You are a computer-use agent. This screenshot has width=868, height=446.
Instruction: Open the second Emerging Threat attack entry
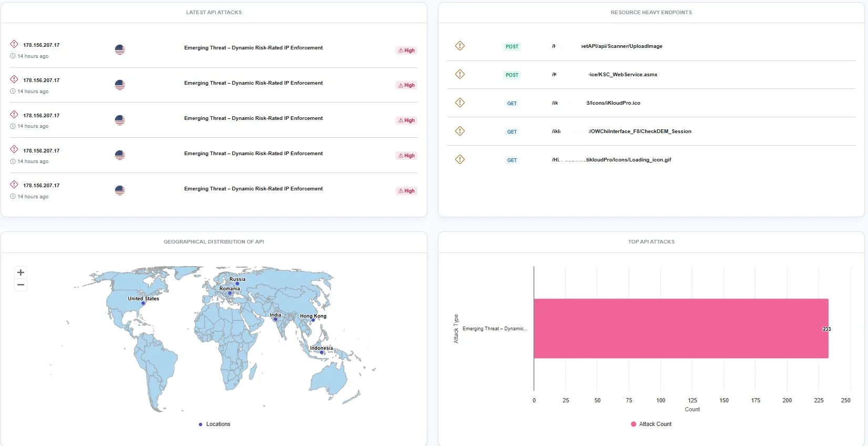click(x=253, y=83)
